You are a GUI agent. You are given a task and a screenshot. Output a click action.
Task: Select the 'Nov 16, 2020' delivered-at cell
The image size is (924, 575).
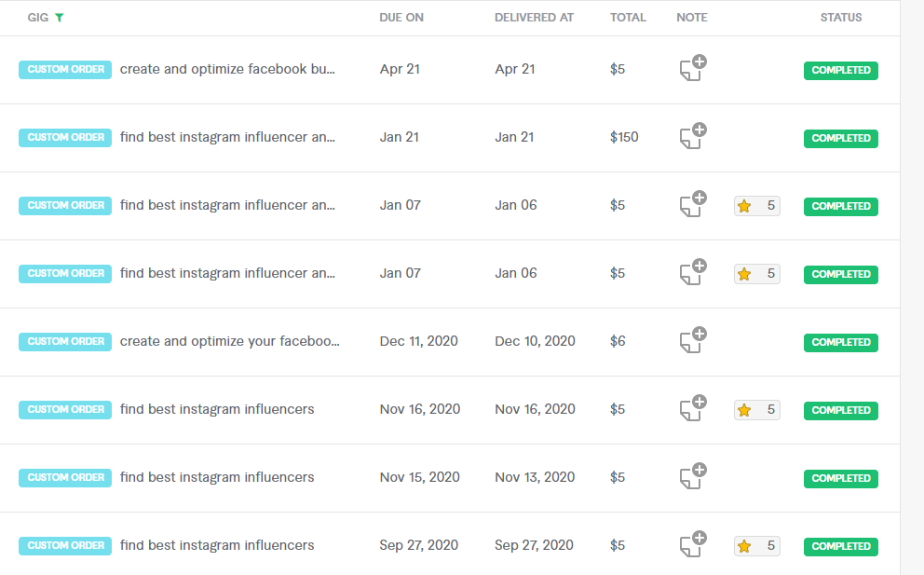coord(535,409)
